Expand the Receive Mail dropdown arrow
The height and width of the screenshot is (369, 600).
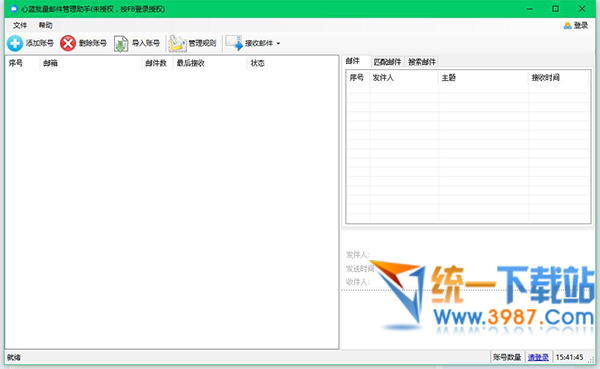278,44
